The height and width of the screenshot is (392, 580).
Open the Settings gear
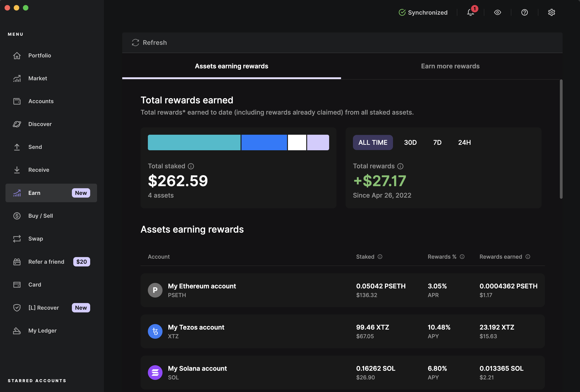[x=551, y=12]
